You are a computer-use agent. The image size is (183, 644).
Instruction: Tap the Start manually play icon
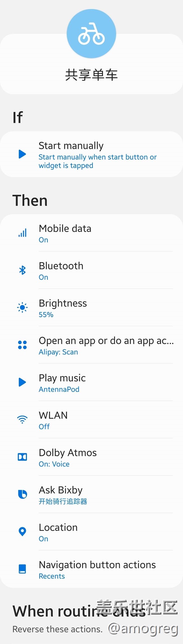pyautogui.click(x=22, y=154)
